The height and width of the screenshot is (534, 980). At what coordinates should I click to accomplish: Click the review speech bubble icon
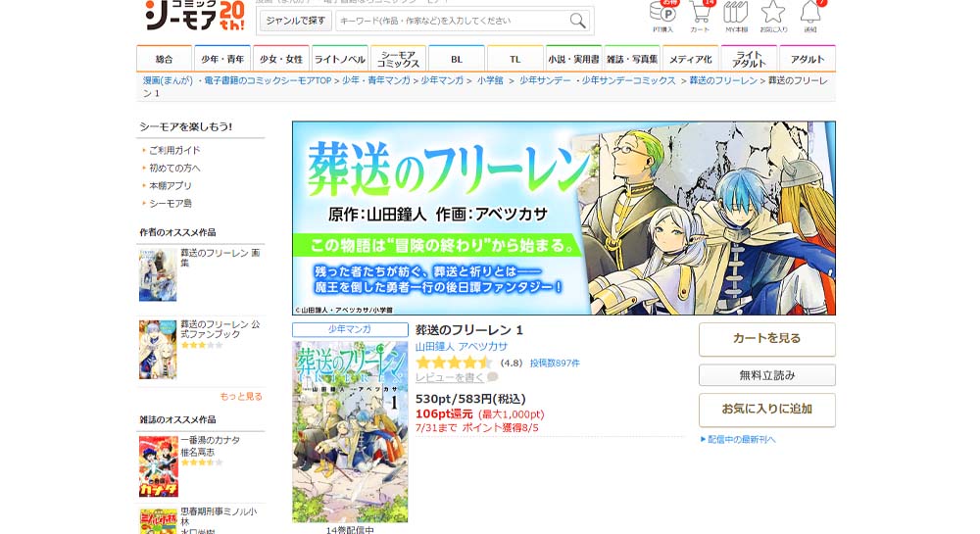(x=493, y=377)
